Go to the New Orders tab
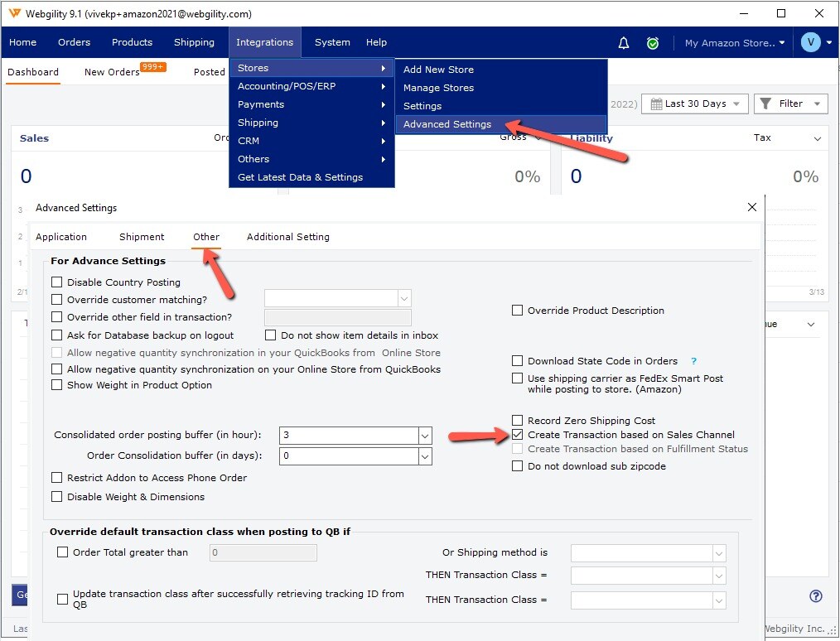 (112, 72)
